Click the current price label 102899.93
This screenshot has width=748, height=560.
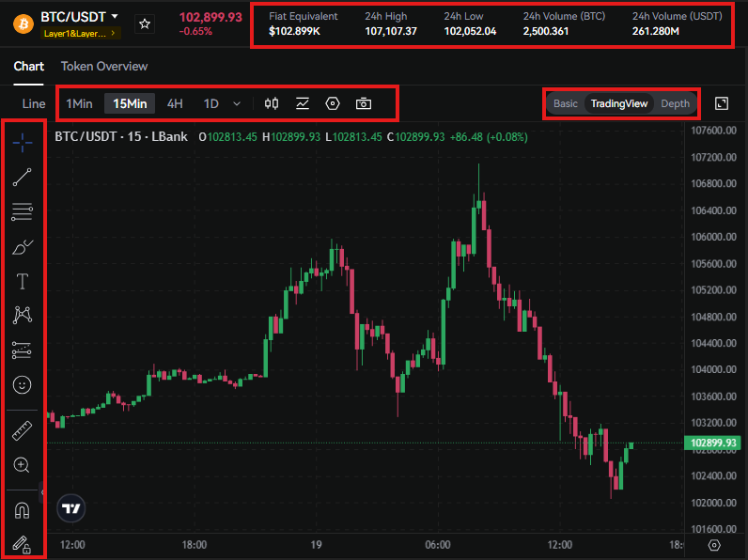pos(713,443)
